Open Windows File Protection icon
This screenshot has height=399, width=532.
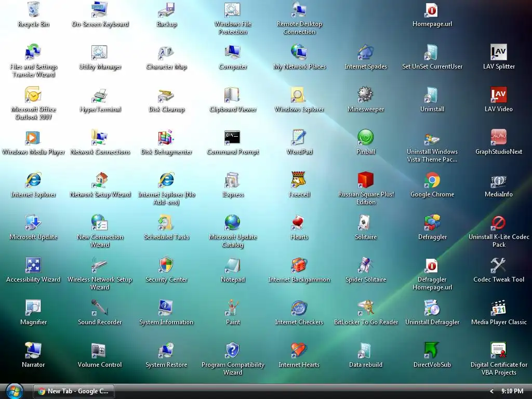[x=233, y=9]
